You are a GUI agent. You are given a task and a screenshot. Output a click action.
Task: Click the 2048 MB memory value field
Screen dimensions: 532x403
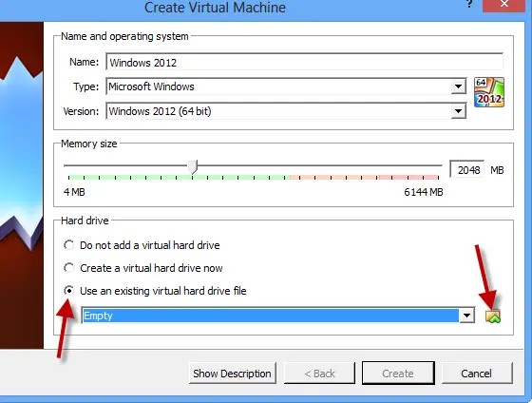[x=466, y=170]
